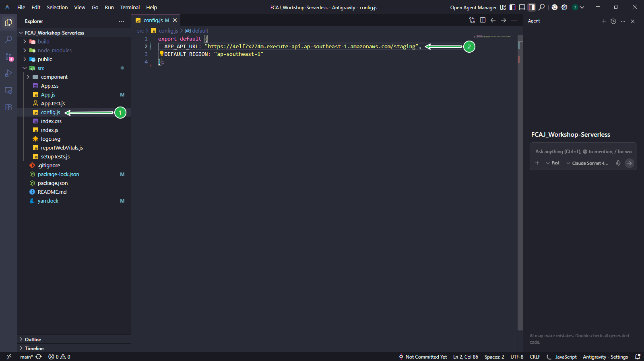Viewport: 644px width, 361px height.
Task: Send the Agent message arrow button
Action: pyautogui.click(x=630, y=163)
